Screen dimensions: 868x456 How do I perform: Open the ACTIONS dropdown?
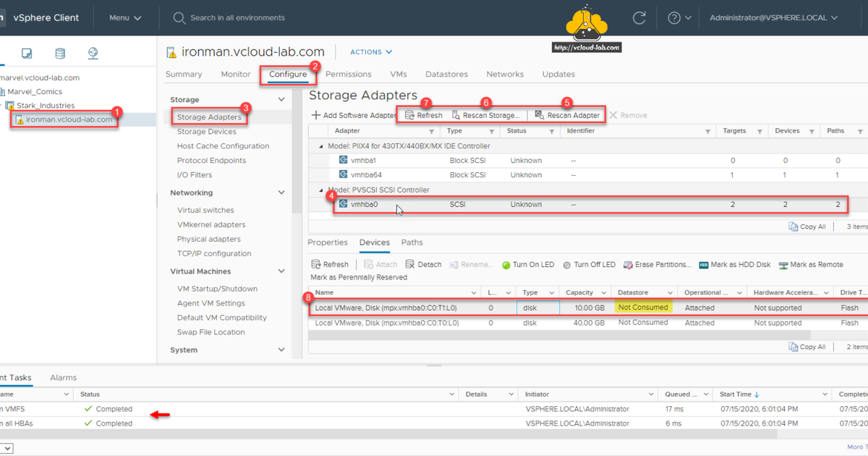click(371, 52)
